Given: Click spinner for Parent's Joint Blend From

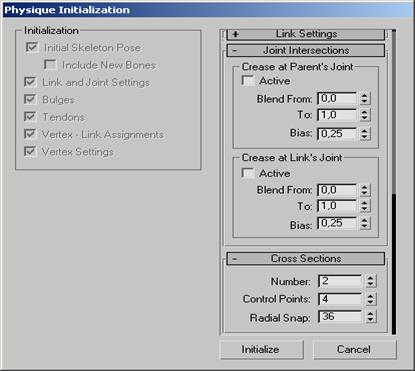Looking at the screenshot, I should click(x=365, y=98).
